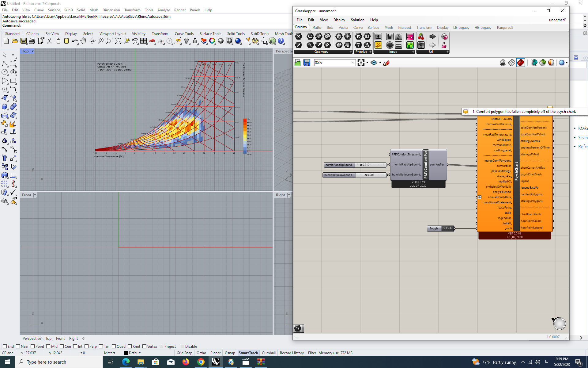
Task: Open the Analyze menu in Rhino
Action: pyautogui.click(x=164, y=10)
